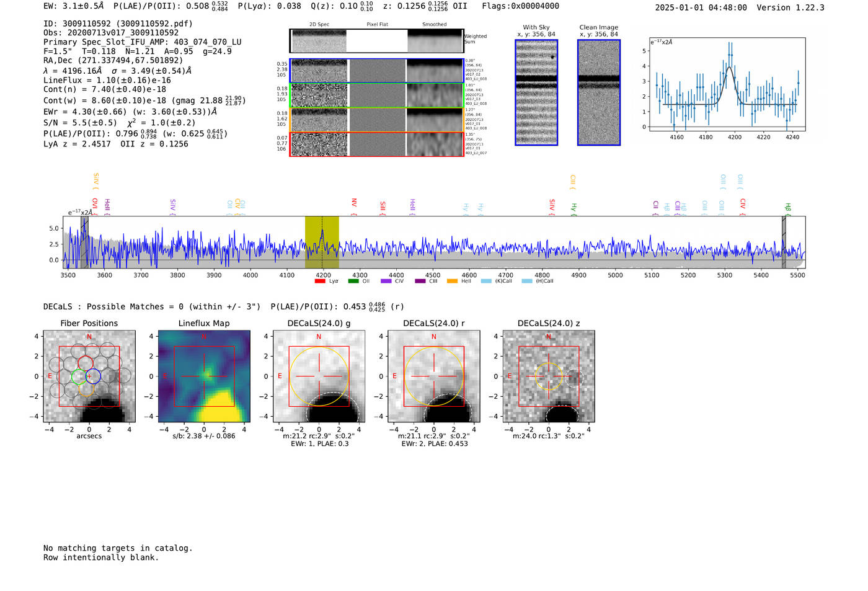868x591 pixels.
Task: Click the 'ID: 3009110592' text line
Action: pyautogui.click(x=118, y=24)
